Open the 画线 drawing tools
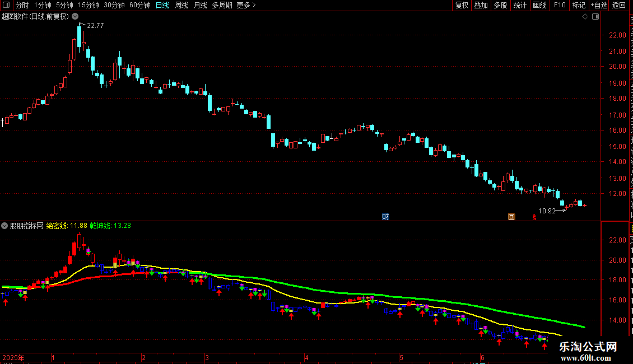 pyautogui.click(x=539, y=5)
